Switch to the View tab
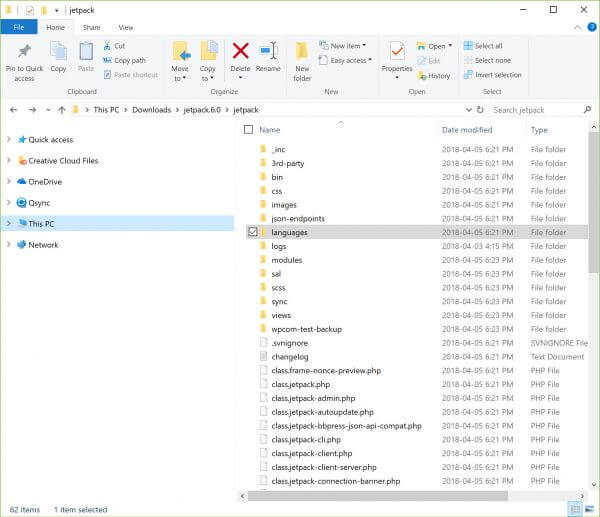 [x=126, y=28]
